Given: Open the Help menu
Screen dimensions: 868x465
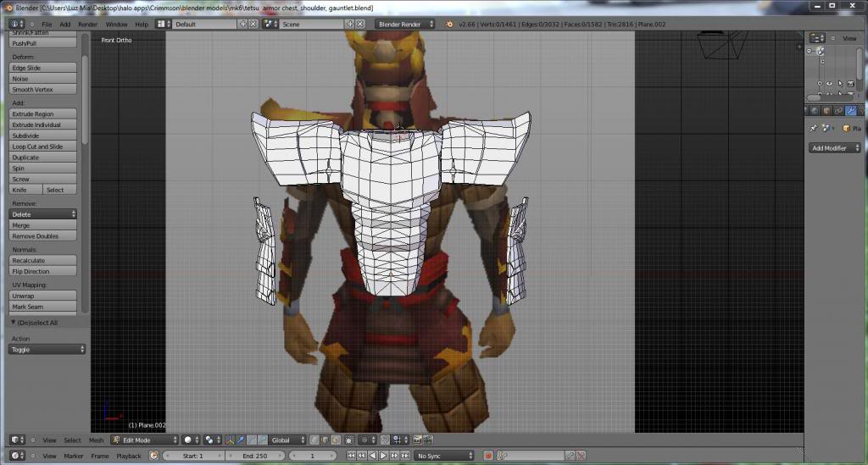Looking at the screenshot, I should click(x=142, y=25).
